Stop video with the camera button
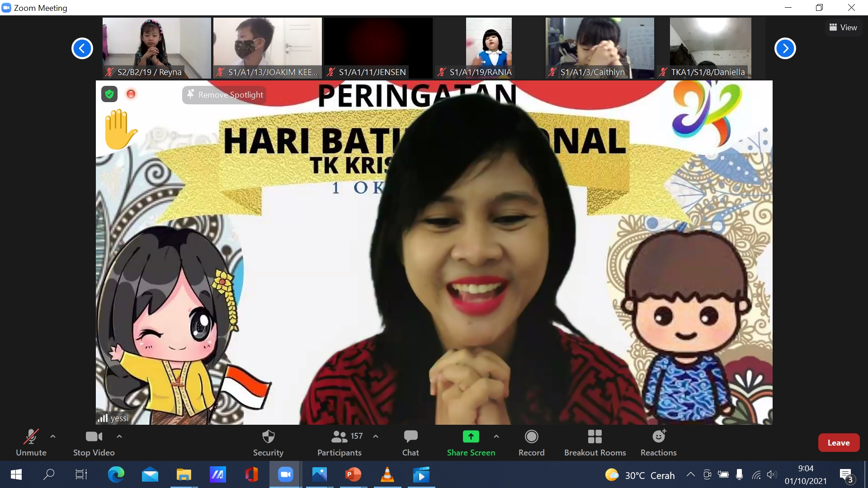Viewport: 868px width, 488px height. coord(94,442)
